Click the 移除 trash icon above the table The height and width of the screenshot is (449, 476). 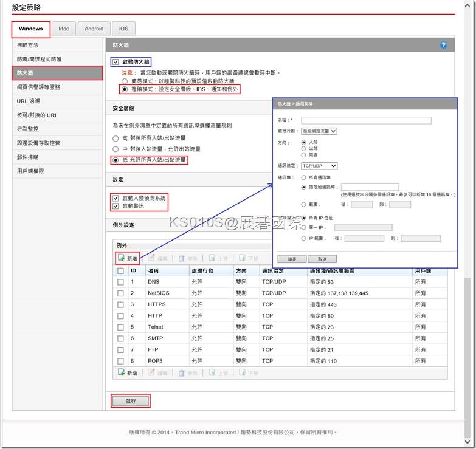[182, 258]
